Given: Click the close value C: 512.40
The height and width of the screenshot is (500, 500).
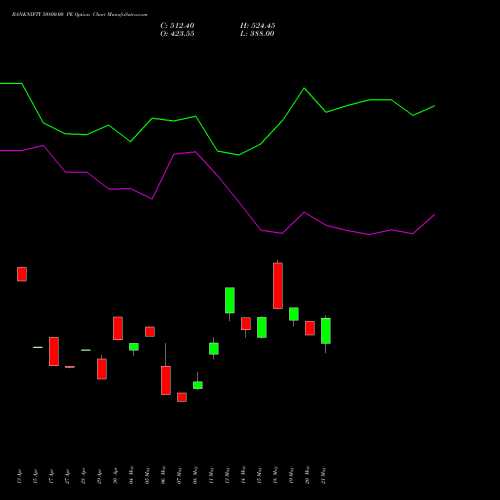Looking at the screenshot, I should pos(177,26).
